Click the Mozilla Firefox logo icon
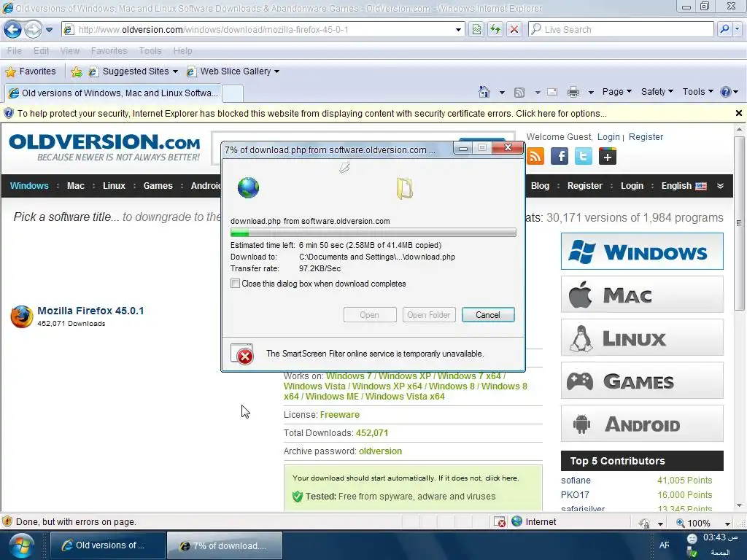This screenshot has width=747, height=560. click(22, 316)
